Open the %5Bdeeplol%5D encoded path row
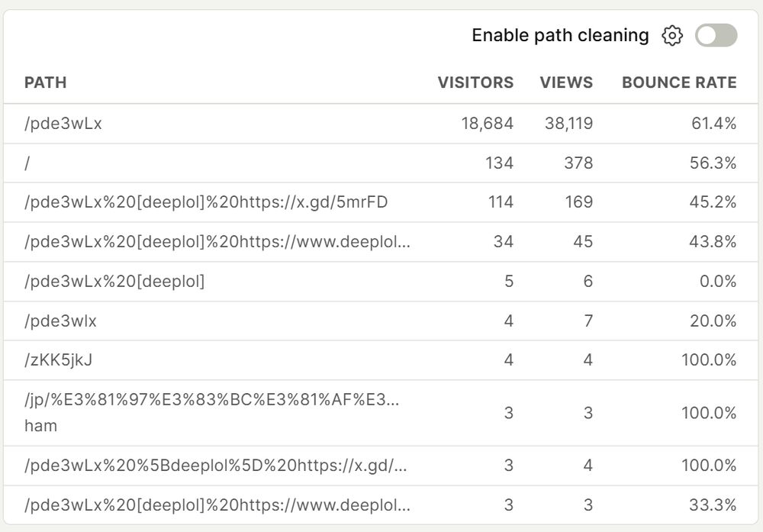The height and width of the screenshot is (532, 763). click(217, 466)
